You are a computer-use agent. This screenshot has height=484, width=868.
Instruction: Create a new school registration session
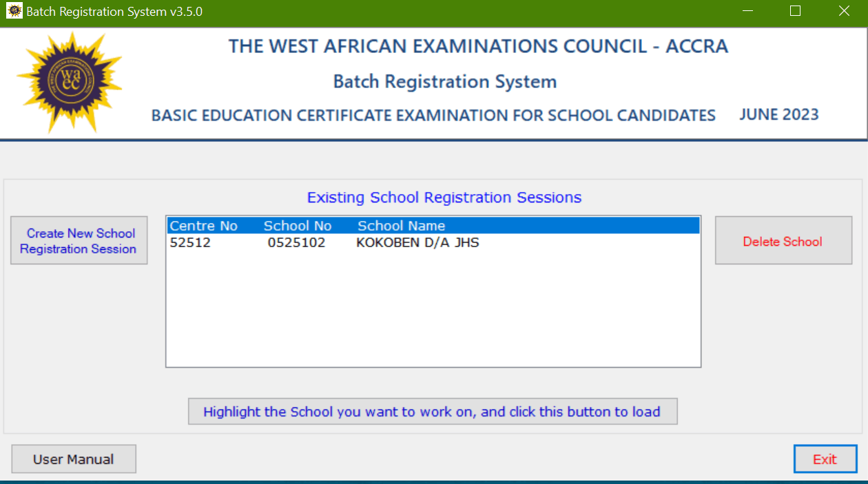79,240
